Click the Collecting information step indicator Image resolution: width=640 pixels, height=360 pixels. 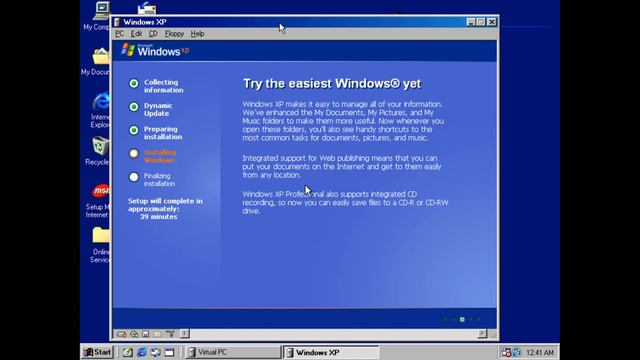(134, 84)
